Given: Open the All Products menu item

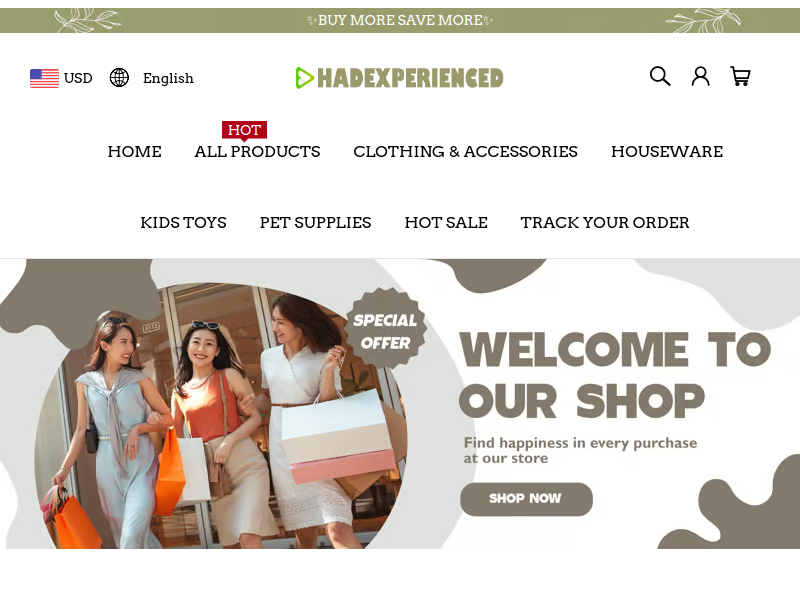Looking at the screenshot, I should point(257,152).
